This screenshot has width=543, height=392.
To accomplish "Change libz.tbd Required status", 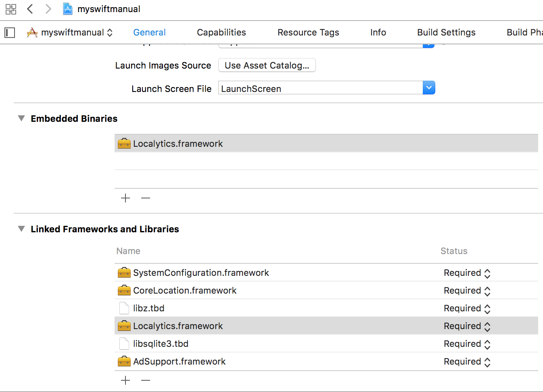I will 467,309.
